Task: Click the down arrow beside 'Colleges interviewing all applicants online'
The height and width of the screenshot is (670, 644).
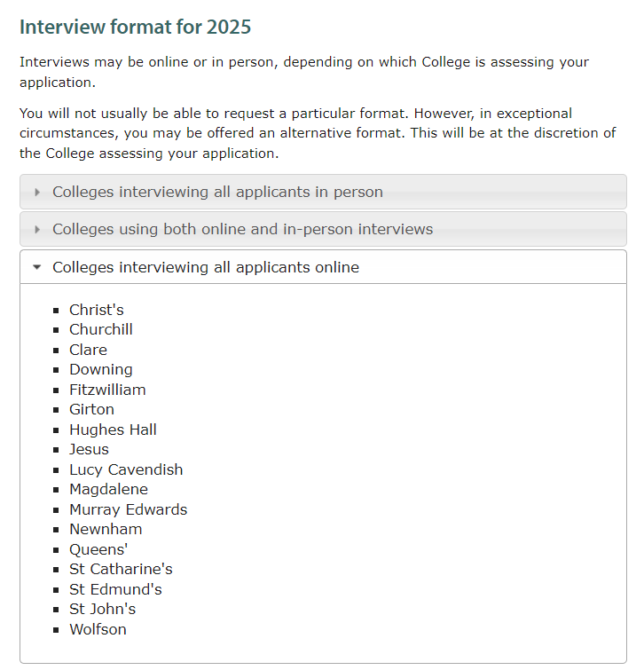Action: click(36, 267)
